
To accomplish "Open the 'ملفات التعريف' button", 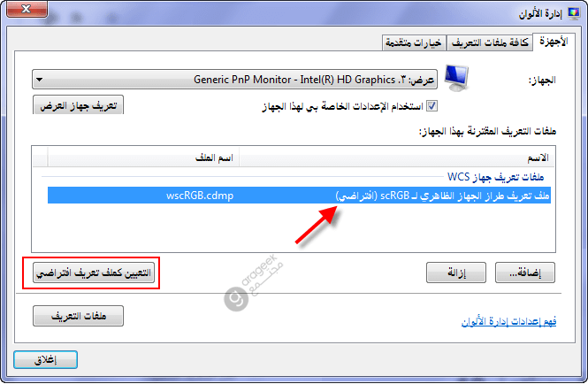I will pos(78,316).
